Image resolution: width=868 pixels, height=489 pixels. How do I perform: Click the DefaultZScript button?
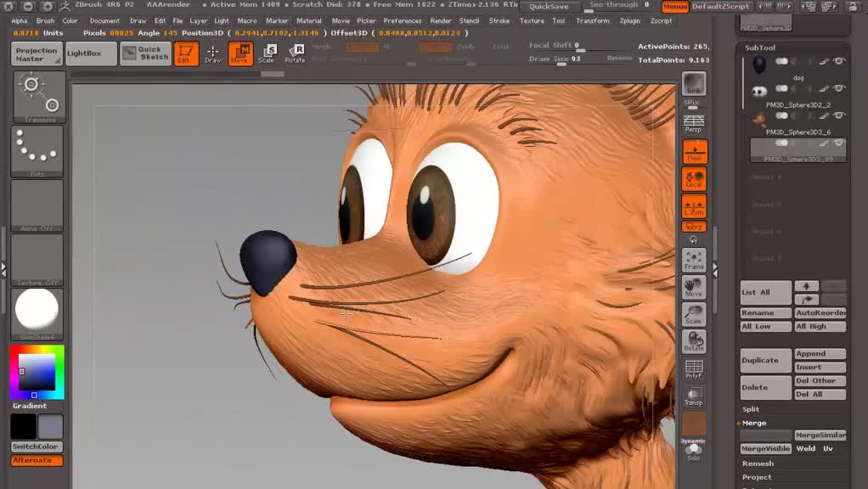720,7
